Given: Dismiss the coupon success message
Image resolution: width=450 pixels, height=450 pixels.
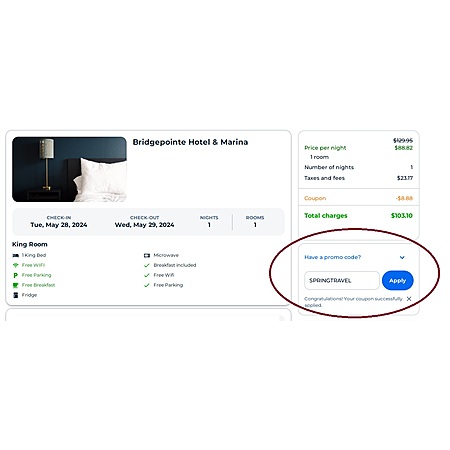Looking at the screenshot, I should tap(409, 299).
